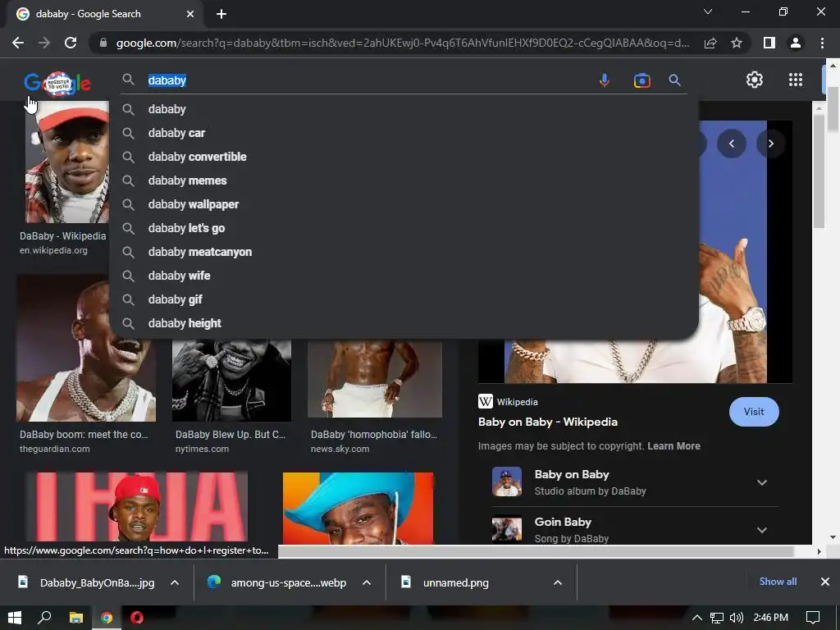The height and width of the screenshot is (630, 840).
Task: Toggle the browser side panel
Action: click(x=769, y=43)
